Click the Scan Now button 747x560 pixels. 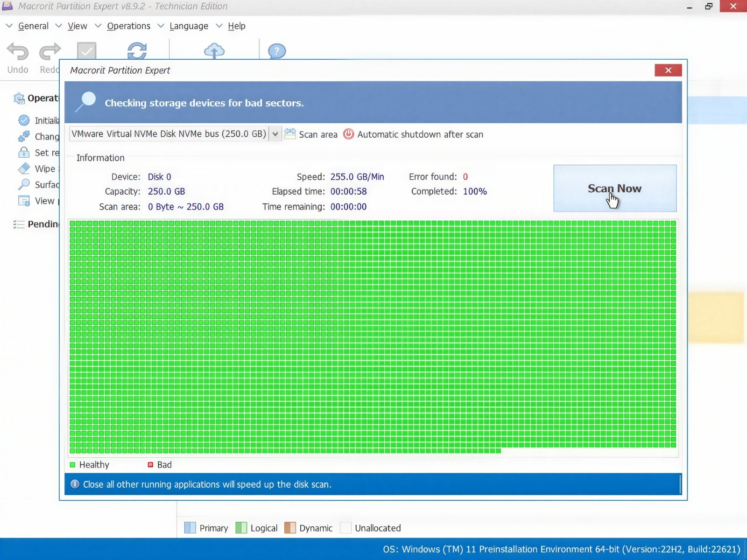tap(615, 188)
